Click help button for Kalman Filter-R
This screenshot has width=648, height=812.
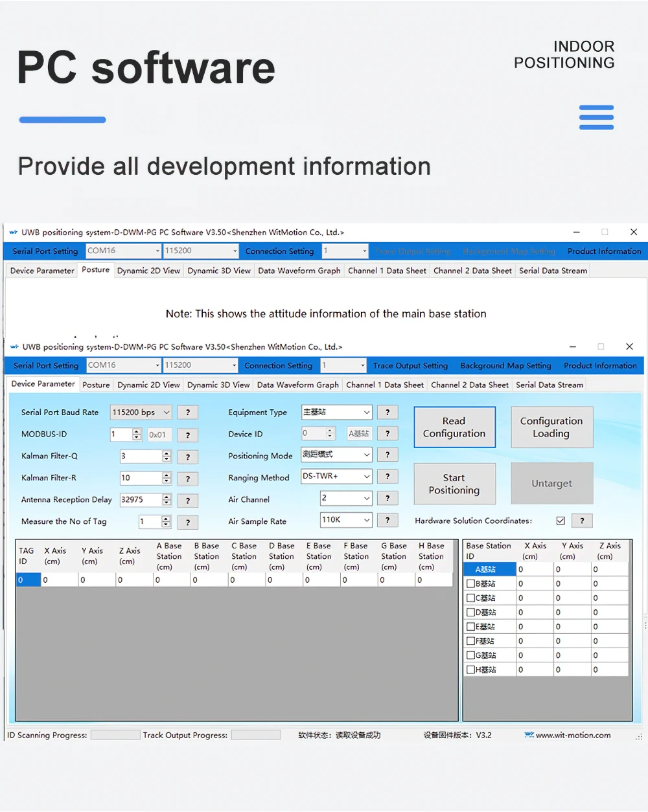pyautogui.click(x=188, y=479)
